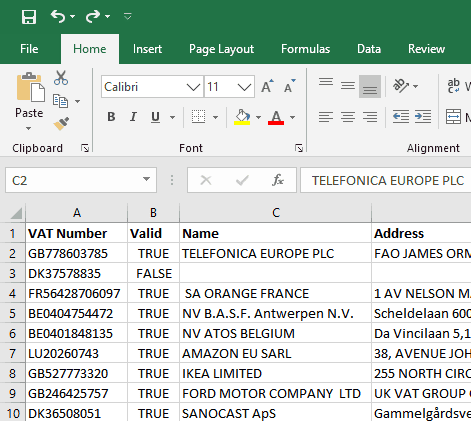Open borders options dropdown arrow
The width and height of the screenshot is (471, 421).
(215, 117)
